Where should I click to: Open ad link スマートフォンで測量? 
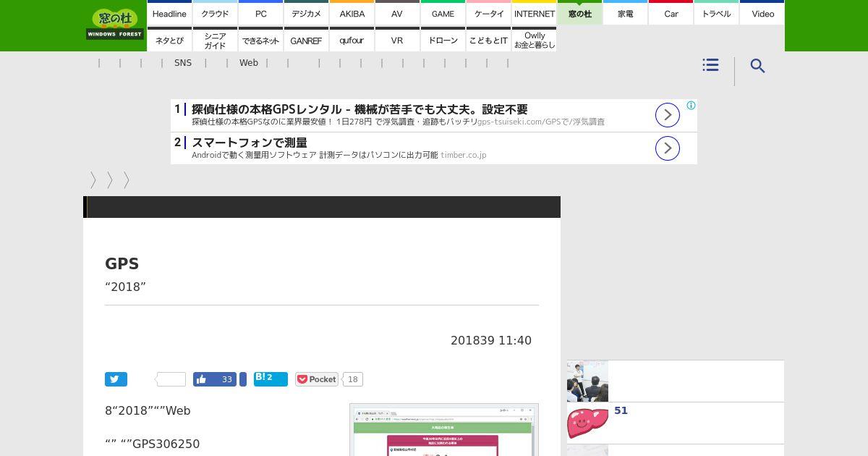(x=250, y=143)
